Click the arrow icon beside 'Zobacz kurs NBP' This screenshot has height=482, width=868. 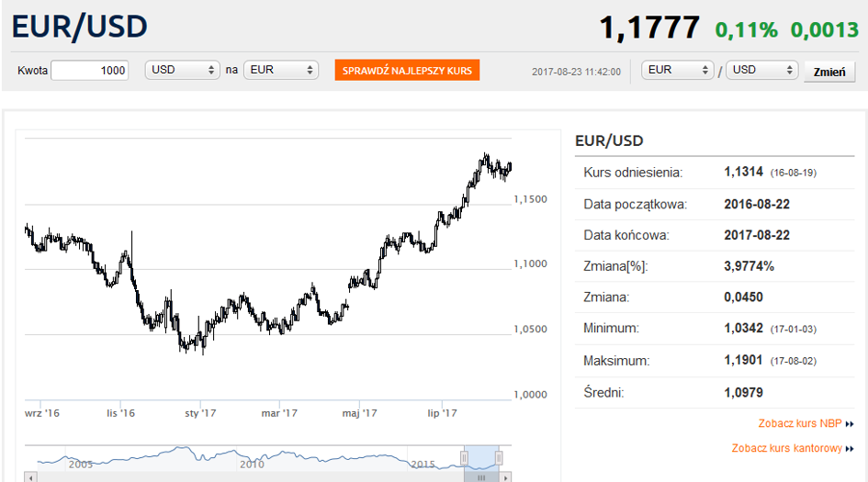[x=850, y=424]
